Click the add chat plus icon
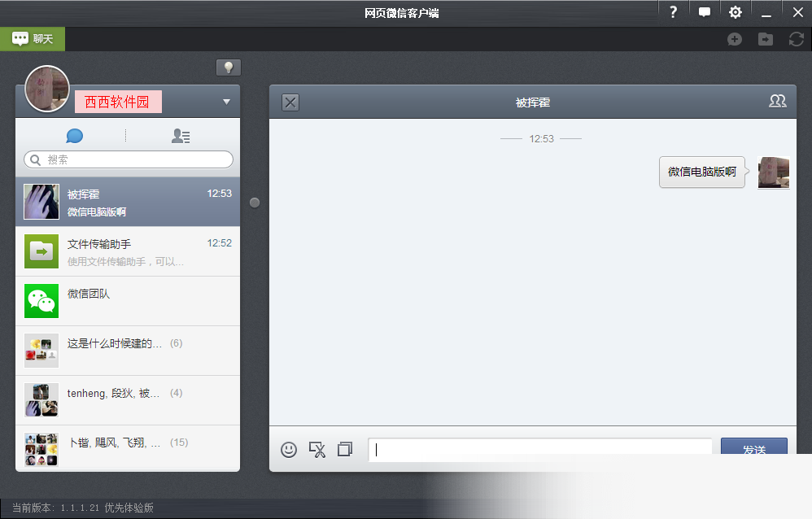 coord(735,39)
